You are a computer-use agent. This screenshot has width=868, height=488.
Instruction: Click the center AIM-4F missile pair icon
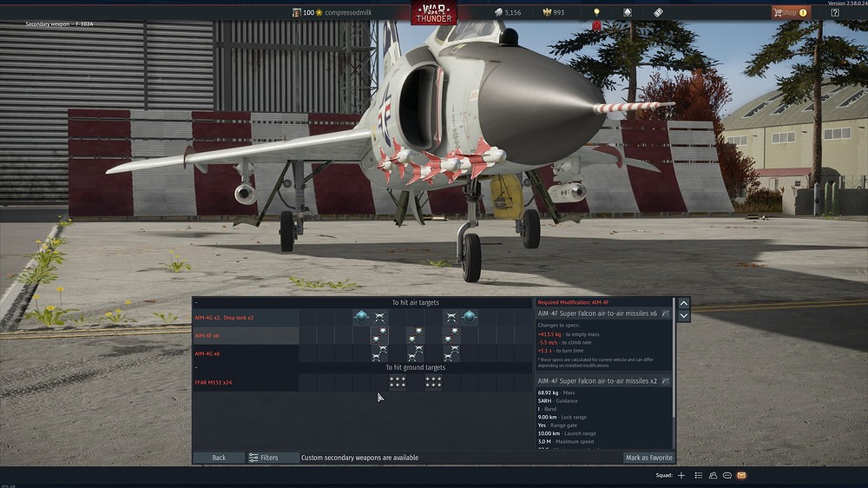[x=415, y=336]
